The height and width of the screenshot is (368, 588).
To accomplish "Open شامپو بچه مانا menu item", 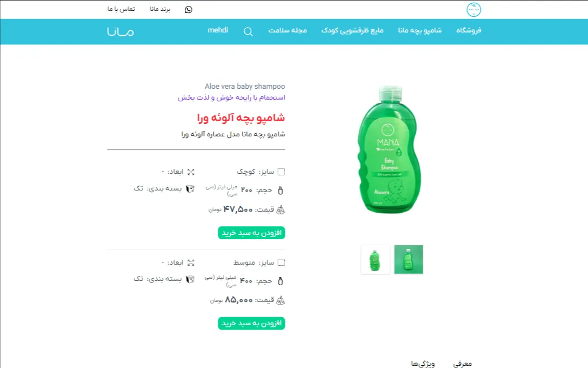I will [x=419, y=30].
